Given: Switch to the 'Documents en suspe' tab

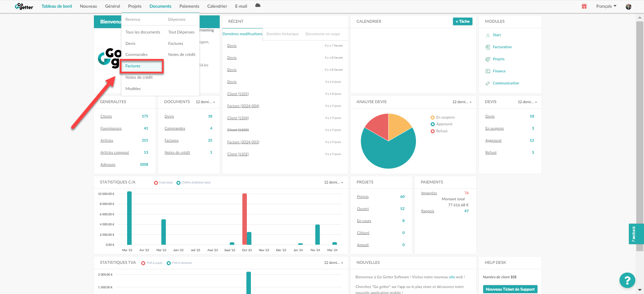Looking at the screenshot, I should (x=323, y=34).
